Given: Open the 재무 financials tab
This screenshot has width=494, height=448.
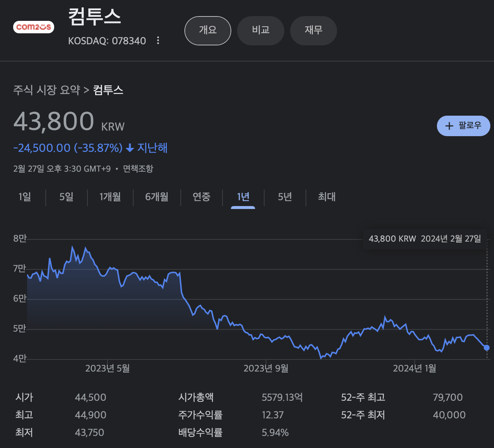Looking at the screenshot, I should 313,31.
